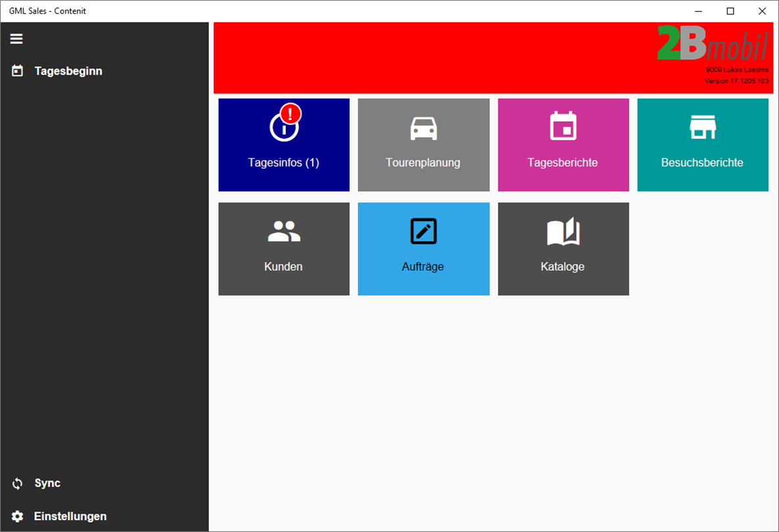Screen dimensions: 779x532
Task: Click the Besuchsberichte store icon
Action: click(x=703, y=127)
